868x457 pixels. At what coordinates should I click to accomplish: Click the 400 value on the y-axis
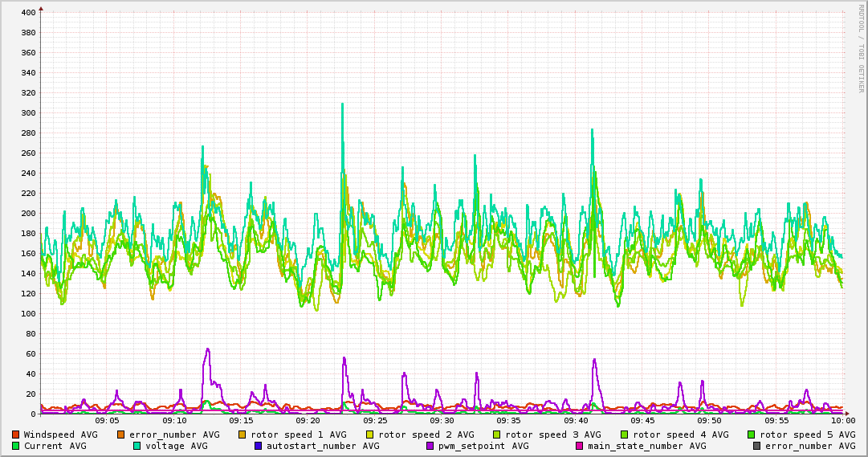[x=27, y=12]
